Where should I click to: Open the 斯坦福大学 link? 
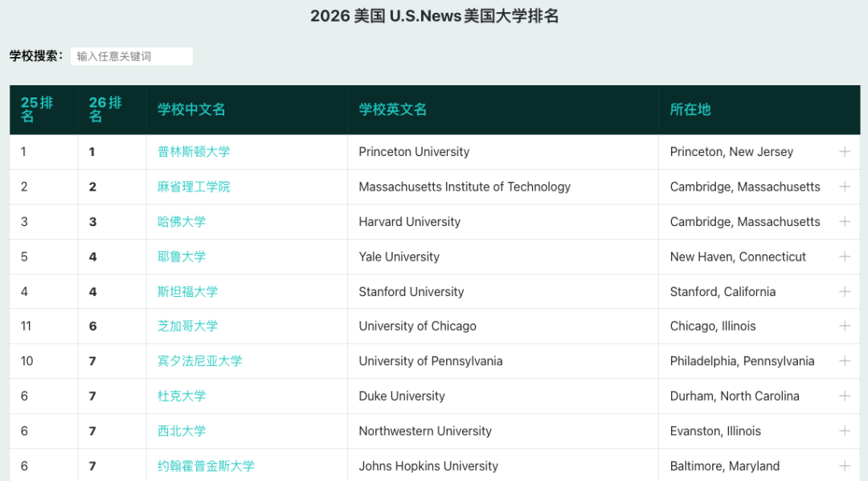coord(187,291)
